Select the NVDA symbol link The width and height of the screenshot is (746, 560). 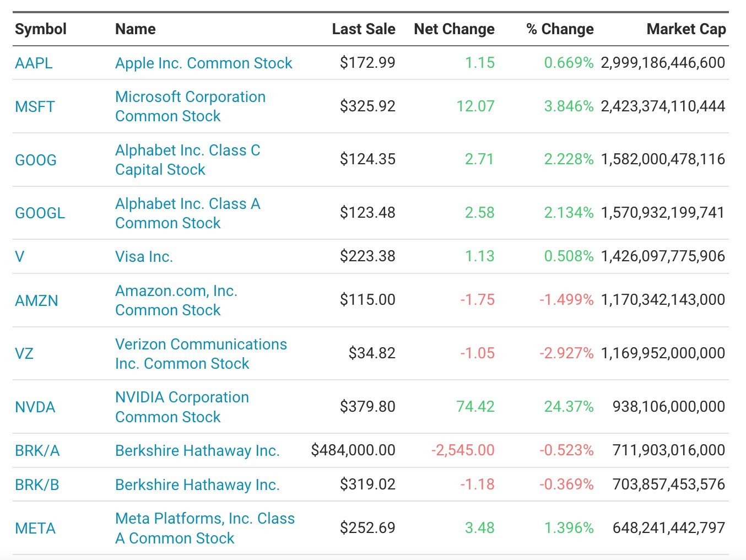(x=35, y=407)
